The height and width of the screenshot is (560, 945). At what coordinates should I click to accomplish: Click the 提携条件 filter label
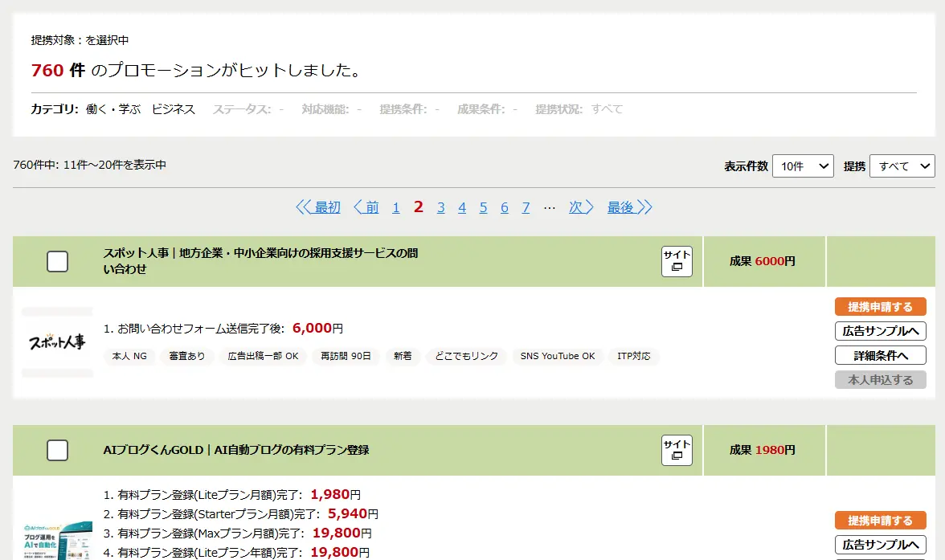point(403,109)
